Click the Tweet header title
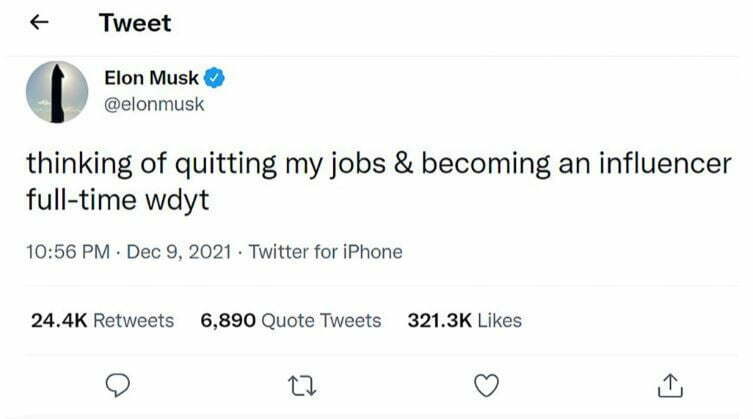 click(x=135, y=23)
